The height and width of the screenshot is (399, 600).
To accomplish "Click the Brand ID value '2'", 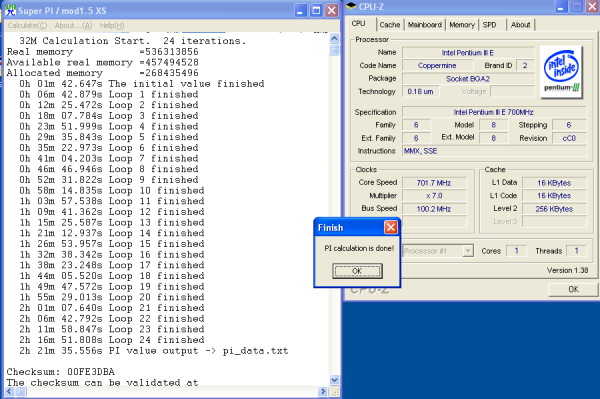I will click(525, 65).
